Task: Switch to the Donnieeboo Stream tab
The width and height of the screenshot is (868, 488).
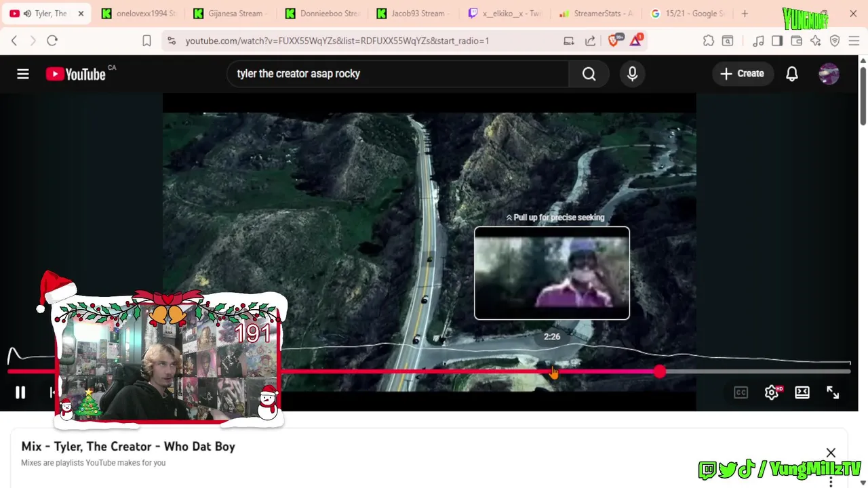Action: click(x=322, y=14)
